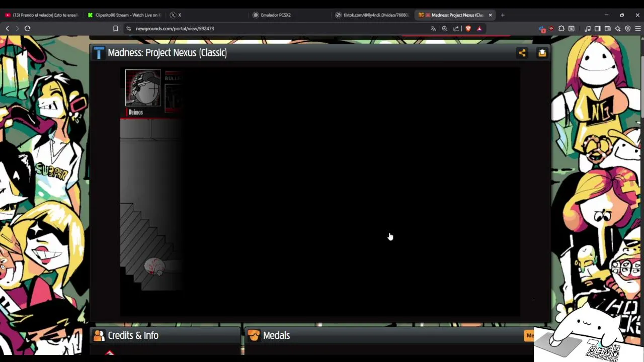Switch to the YouTube 'Prendo el velador' tab

[42, 15]
